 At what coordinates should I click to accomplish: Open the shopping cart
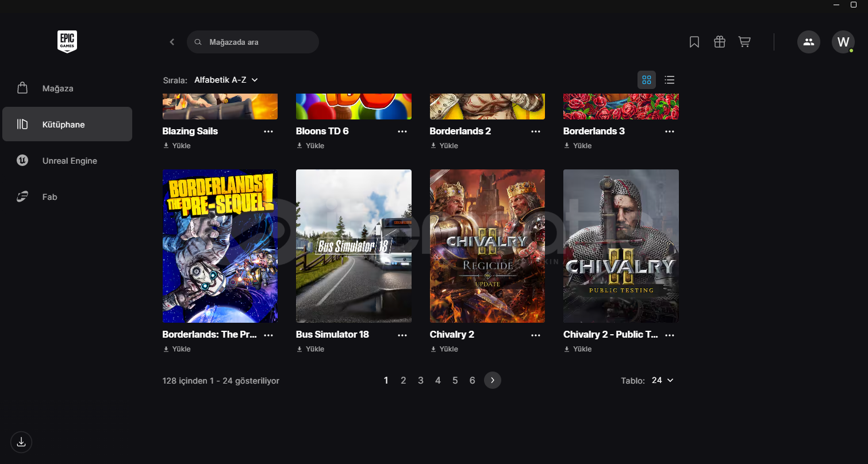744,42
